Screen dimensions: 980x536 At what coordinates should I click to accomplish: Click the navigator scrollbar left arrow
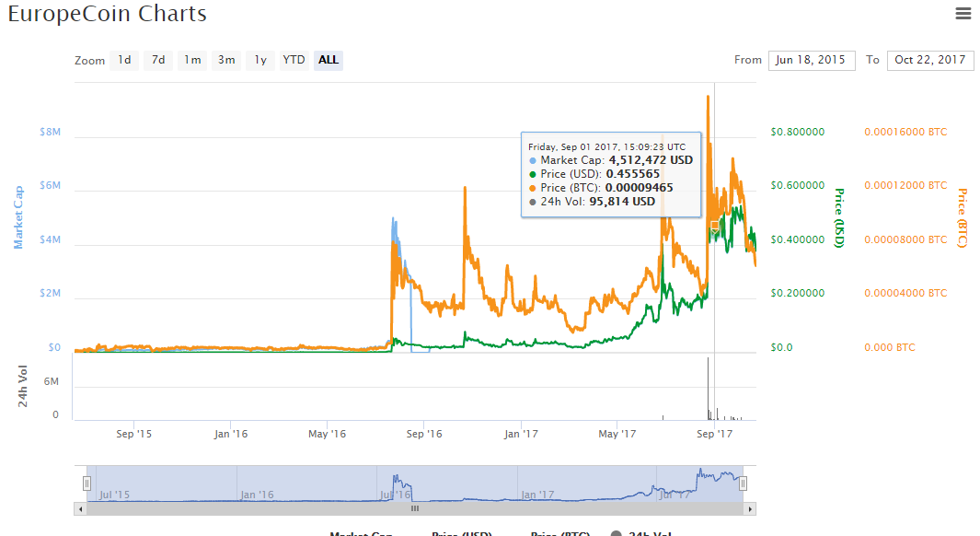[80, 509]
